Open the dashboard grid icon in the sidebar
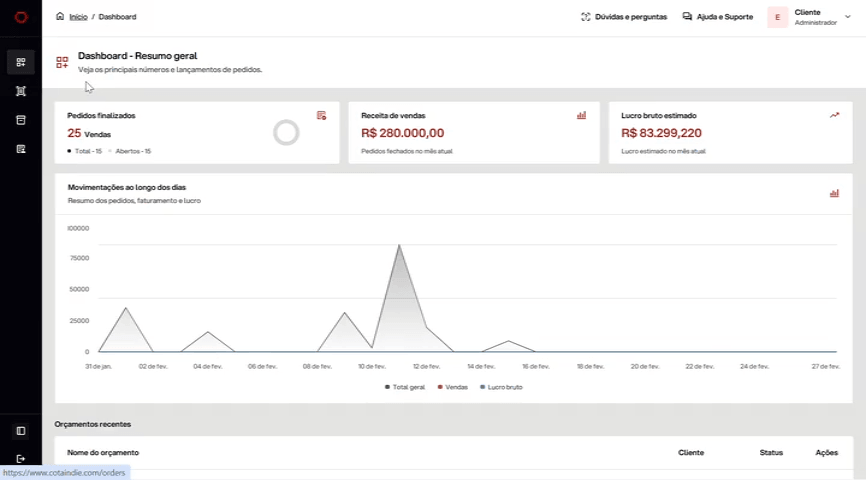 pyautogui.click(x=21, y=62)
